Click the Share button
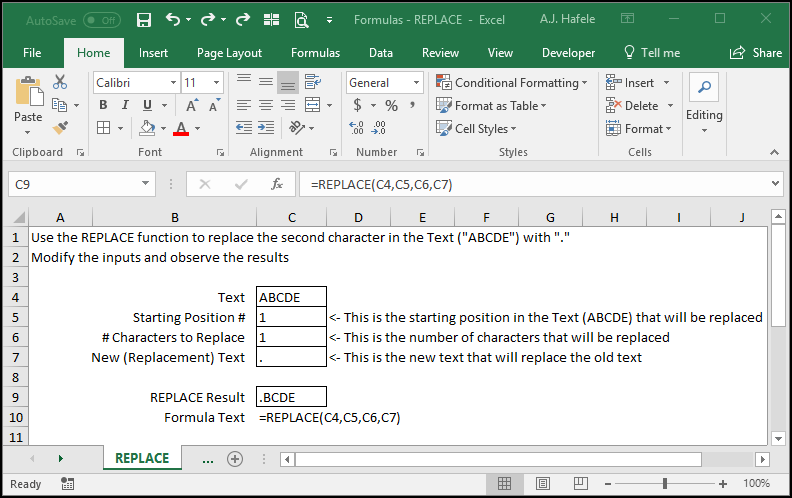 click(x=756, y=53)
